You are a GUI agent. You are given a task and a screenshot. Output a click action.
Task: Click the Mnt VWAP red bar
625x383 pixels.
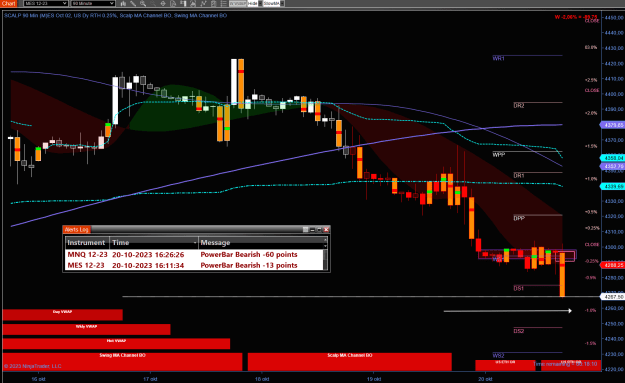tap(116, 344)
